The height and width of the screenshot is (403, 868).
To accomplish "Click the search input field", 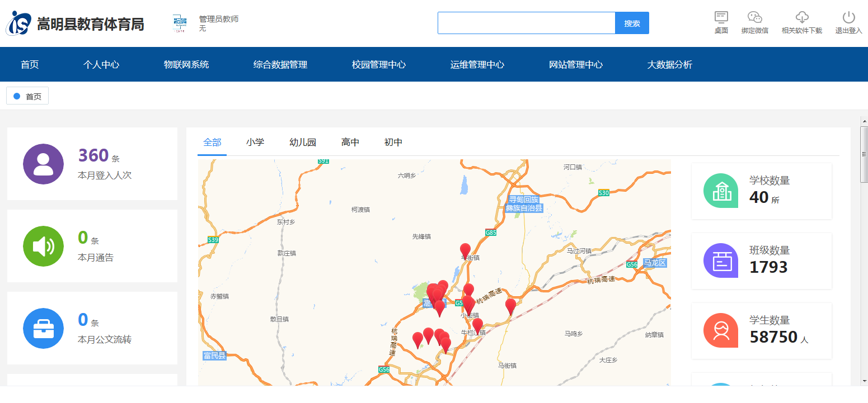I will point(526,23).
